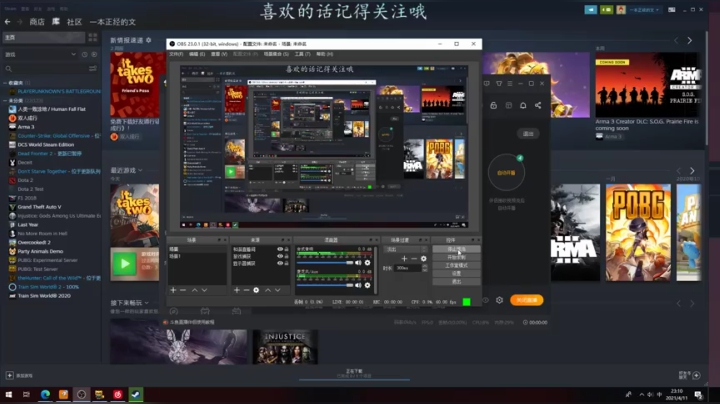The image size is (720, 404).
Task: Open Desktop Audio settings gear in OBS mixer
Action: tap(367, 263)
